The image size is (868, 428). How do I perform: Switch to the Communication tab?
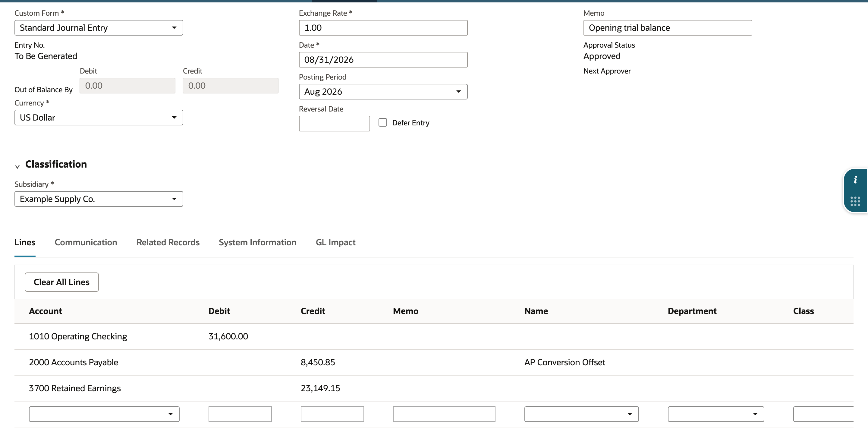pos(86,242)
